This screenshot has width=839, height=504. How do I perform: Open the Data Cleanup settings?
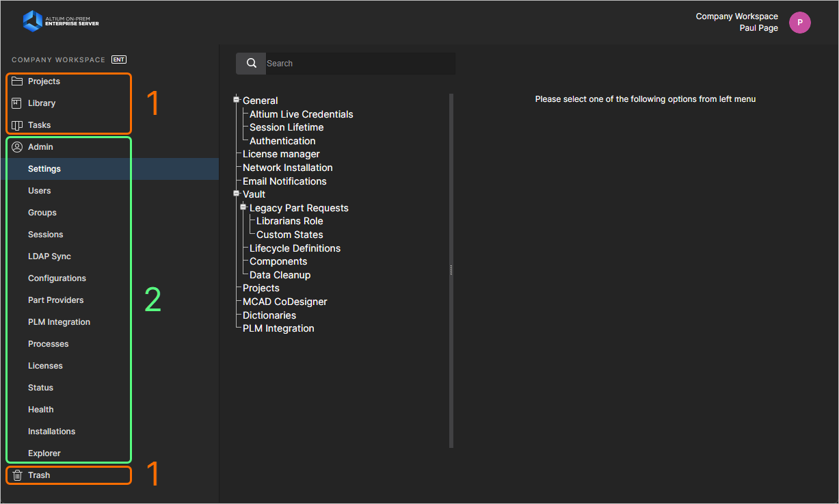(280, 274)
